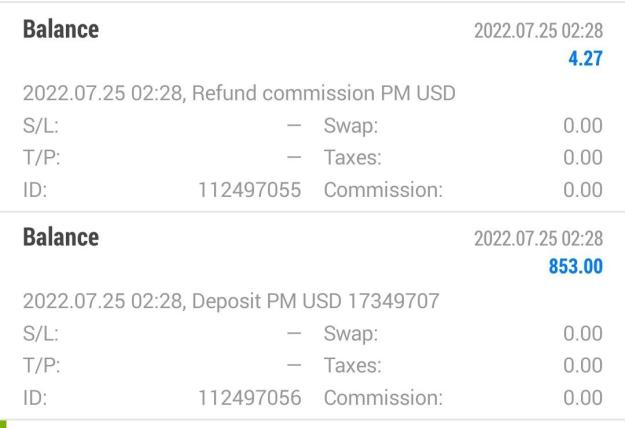Image resolution: width=625 pixels, height=428 pixels.
Task: Click the Taxes value of the refund entry
Action: tap(583, 157)
